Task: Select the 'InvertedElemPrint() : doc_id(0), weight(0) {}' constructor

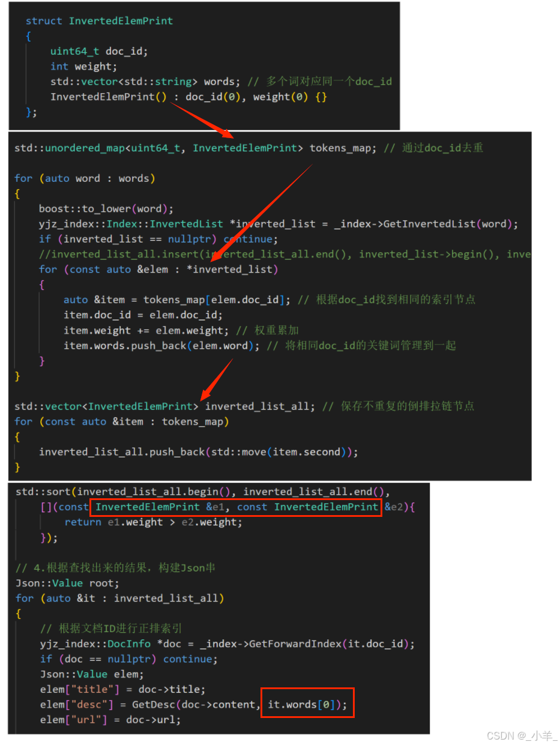Action: (x=188, y=97)
